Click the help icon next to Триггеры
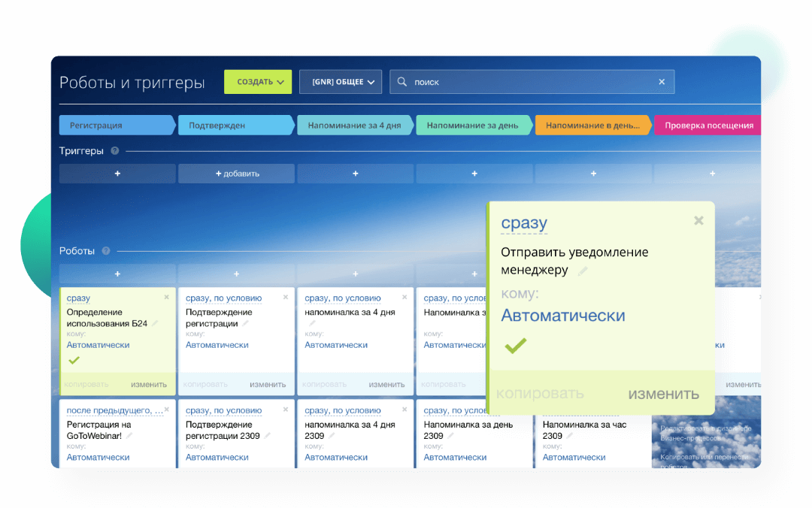This screenshot has height=508, width=812. 115,151
